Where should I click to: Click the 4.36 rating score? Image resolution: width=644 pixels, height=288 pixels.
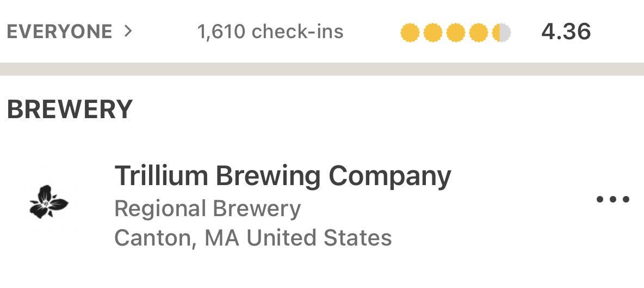pos(566,32)
